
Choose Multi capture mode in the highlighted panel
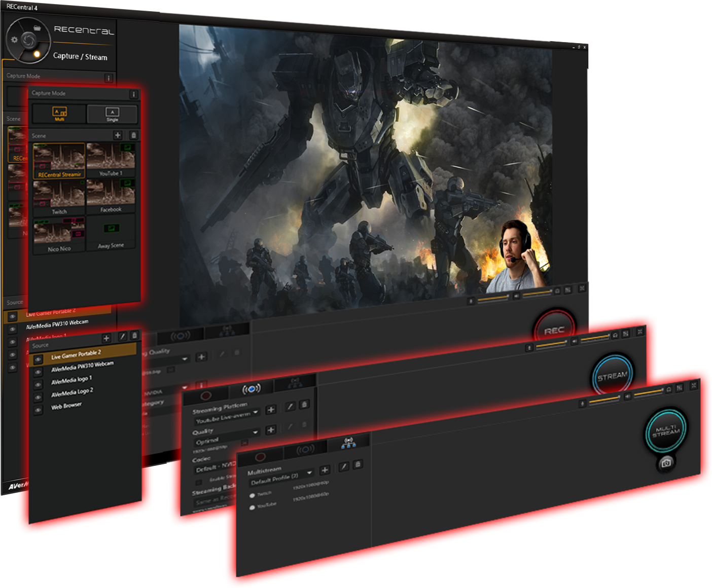tap(59, 114)
